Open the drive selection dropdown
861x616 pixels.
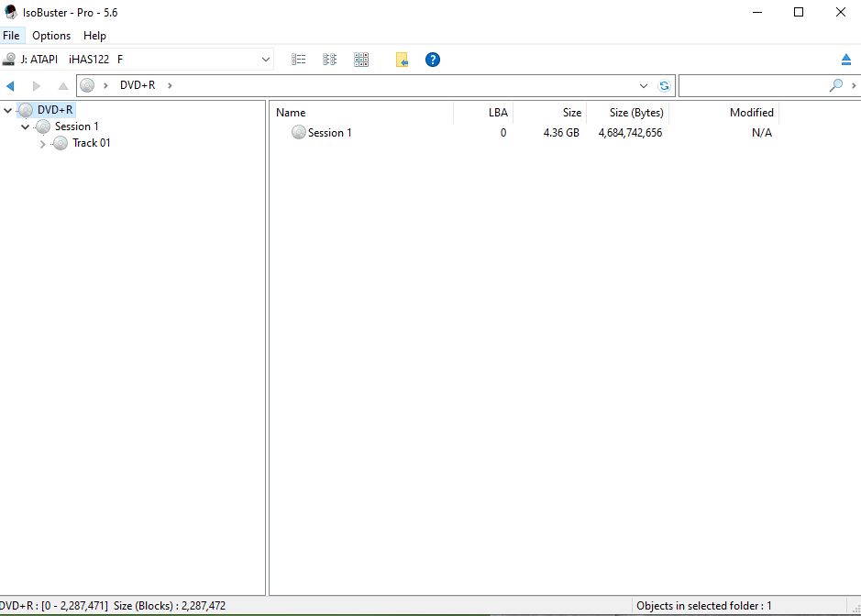266,60
